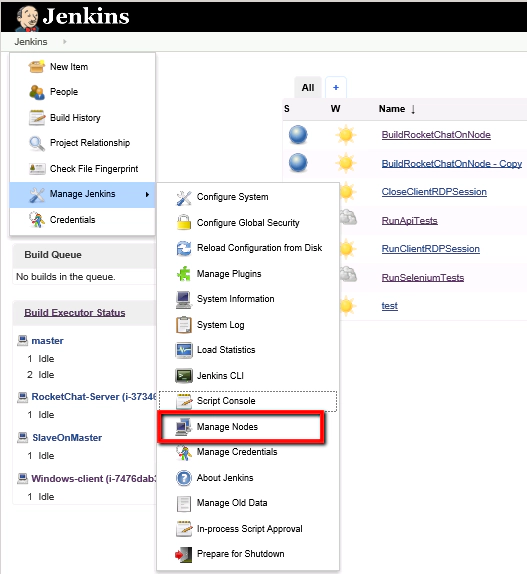Click the Build History sidebar link
Image resolution: width=527 pixels, height=574 pixels.
(75, 118)
